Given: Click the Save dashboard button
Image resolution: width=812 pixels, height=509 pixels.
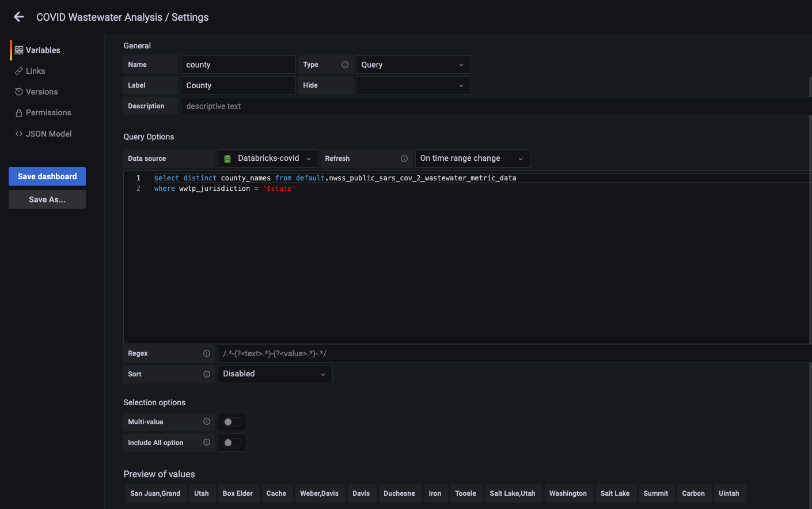Looking at the screenshot, I should click(47, 176).
